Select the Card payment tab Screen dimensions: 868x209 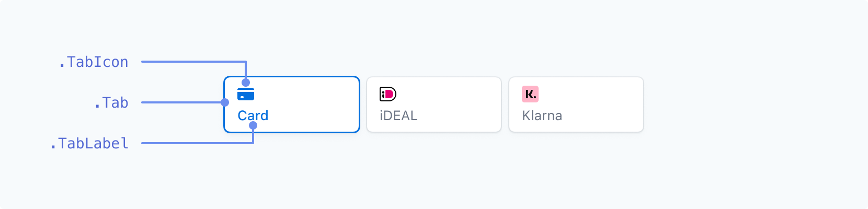pyautogui.click(x=292, y=104)
